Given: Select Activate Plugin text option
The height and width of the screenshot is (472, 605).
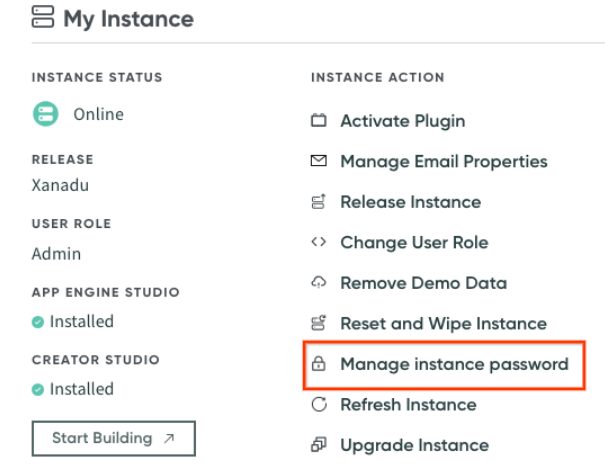Looking at the screenshot, I should [x=402, y=121].
